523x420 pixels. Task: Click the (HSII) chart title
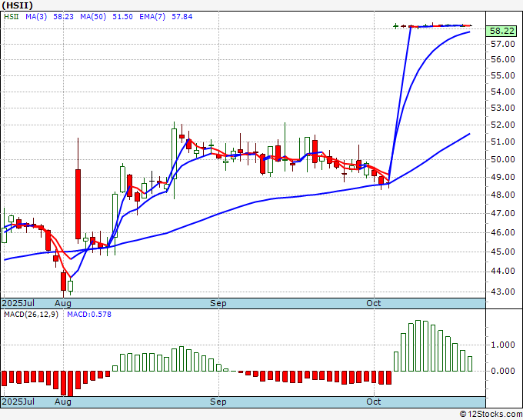tap(18, 5)
